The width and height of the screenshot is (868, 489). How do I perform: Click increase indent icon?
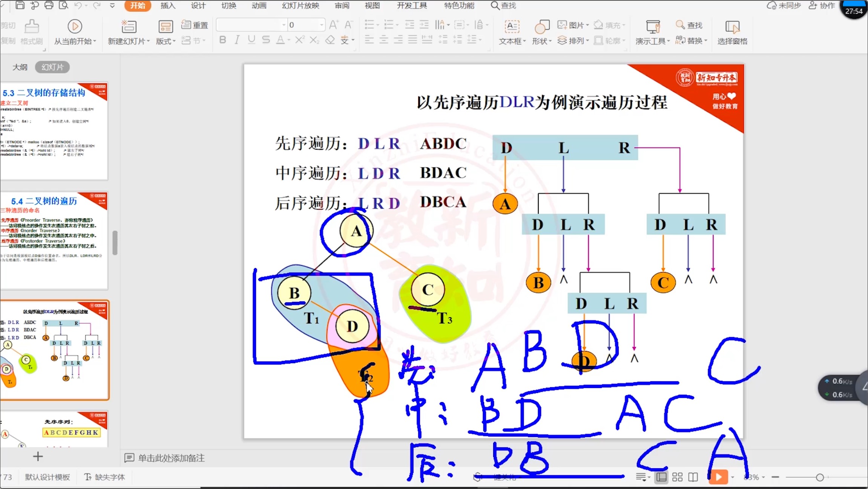click(424, 25)
